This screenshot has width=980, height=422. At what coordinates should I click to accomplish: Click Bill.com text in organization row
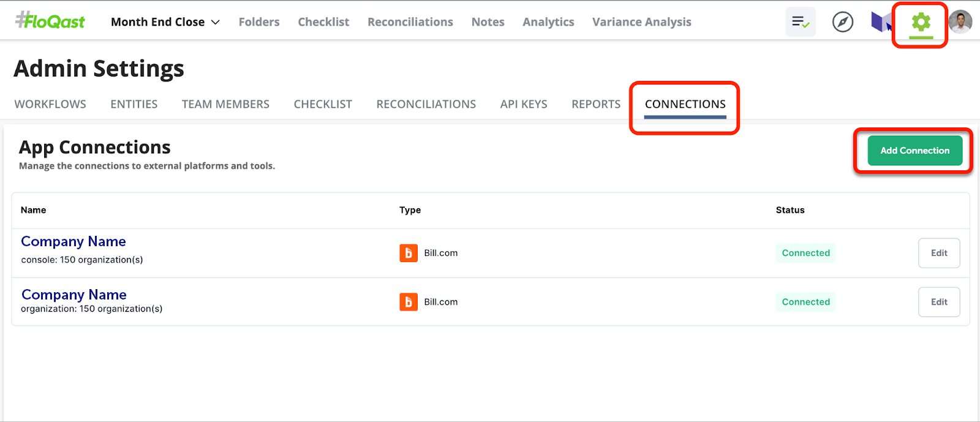click(441, 302)
